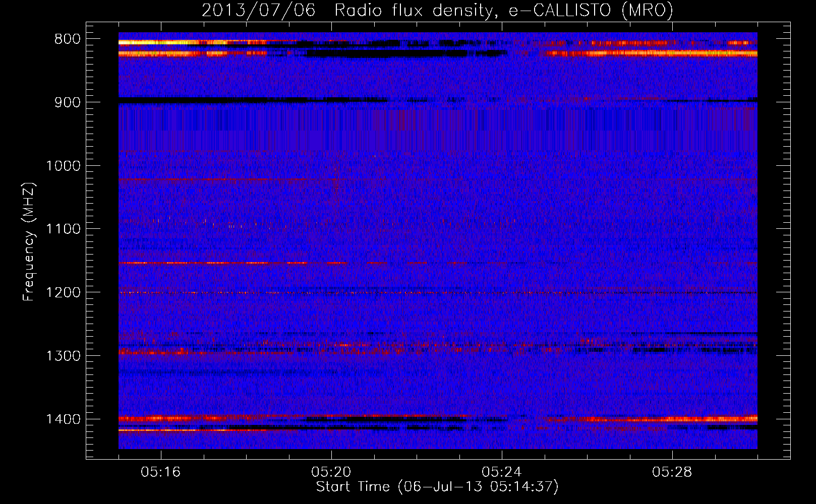Click the plot title '2013/07/06 Radio flux density'
816x504 pixels.
coord(437,11)
